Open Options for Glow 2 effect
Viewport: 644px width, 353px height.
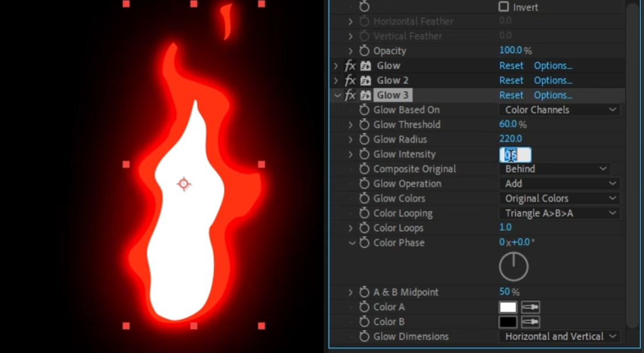point(553,80)
